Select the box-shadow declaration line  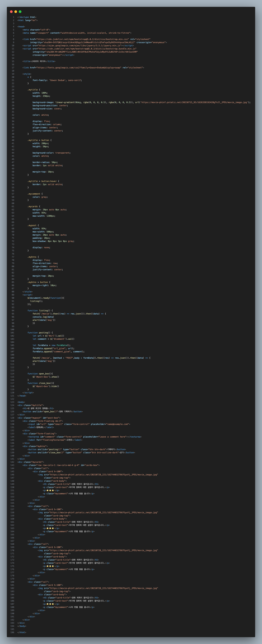click(53, 241)
